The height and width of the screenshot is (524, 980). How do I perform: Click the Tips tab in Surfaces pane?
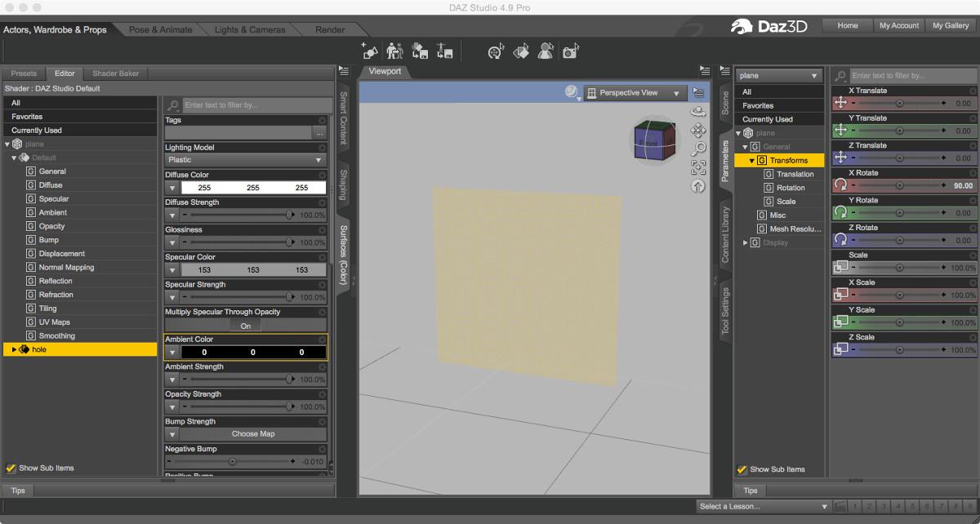[17, 491]
